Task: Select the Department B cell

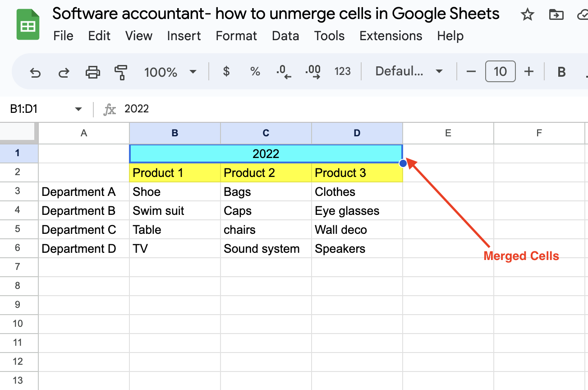Action: pos(84,210)
